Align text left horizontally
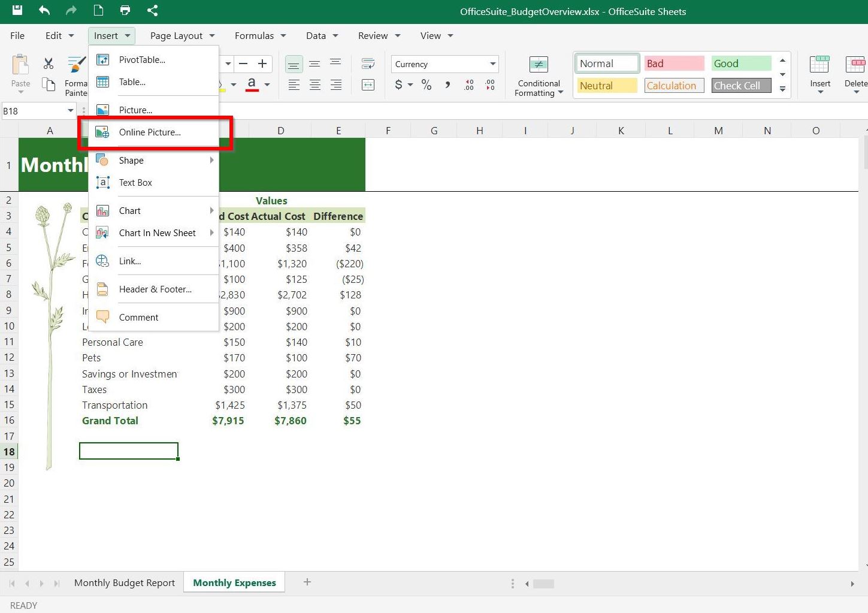This screenshot has width=868, height=613. (294, 84)
